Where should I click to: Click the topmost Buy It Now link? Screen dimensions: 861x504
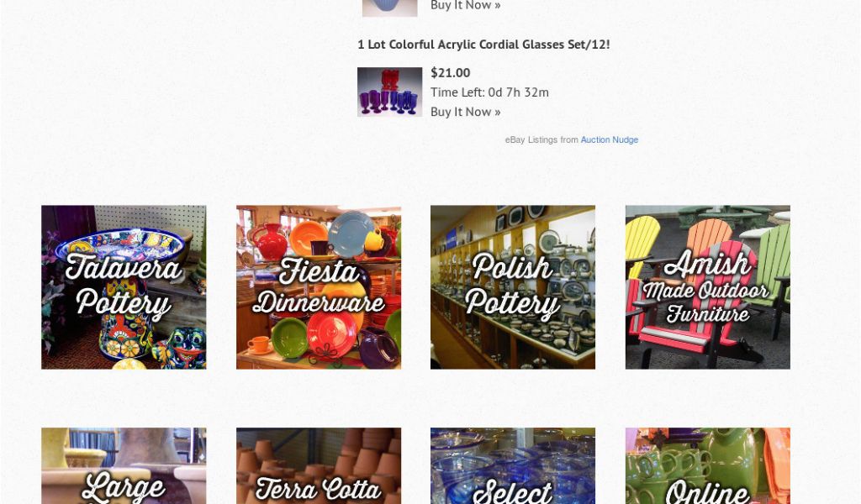(x=466, y=6)
